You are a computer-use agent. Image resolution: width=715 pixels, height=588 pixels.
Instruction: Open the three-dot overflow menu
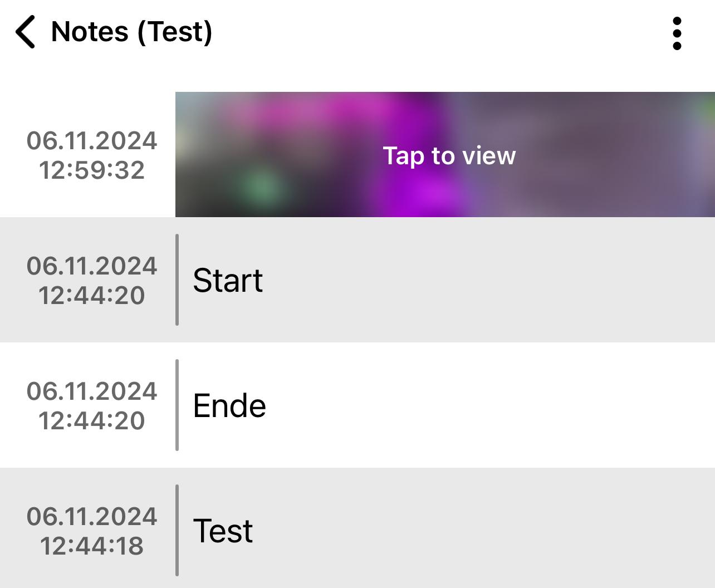(x=677, y=33)
